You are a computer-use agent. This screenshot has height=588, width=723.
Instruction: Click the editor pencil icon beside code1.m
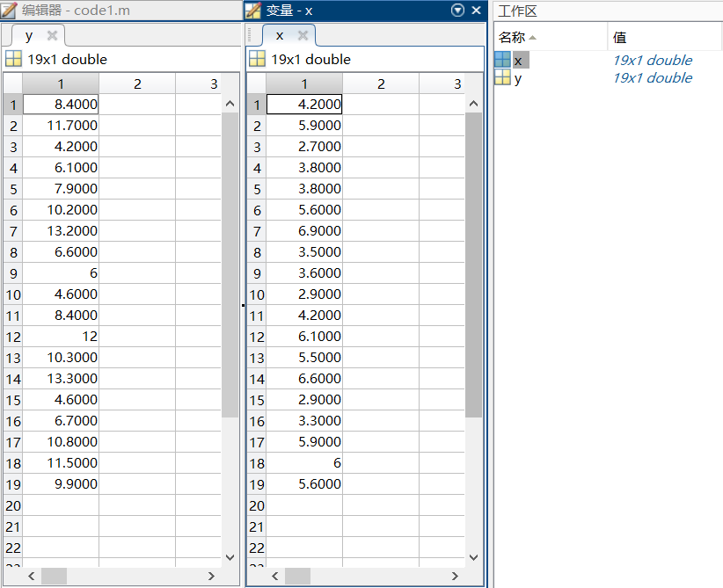click(x=9, y=11)
